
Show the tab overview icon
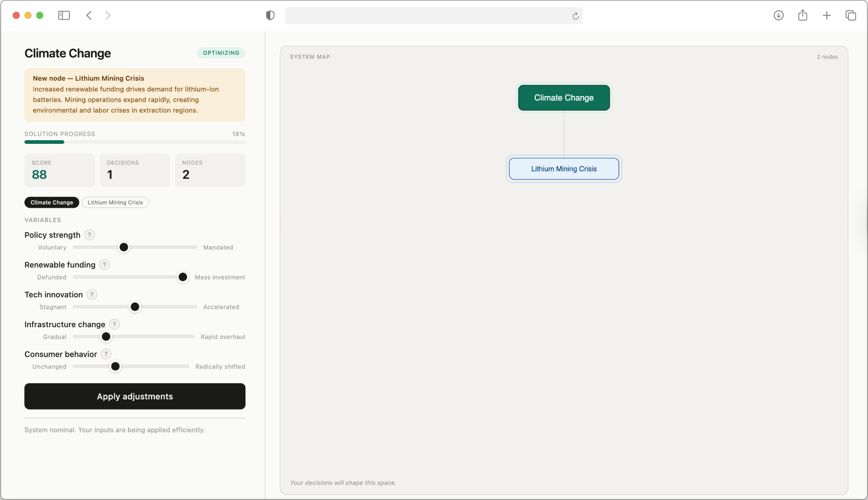(851, 16)
